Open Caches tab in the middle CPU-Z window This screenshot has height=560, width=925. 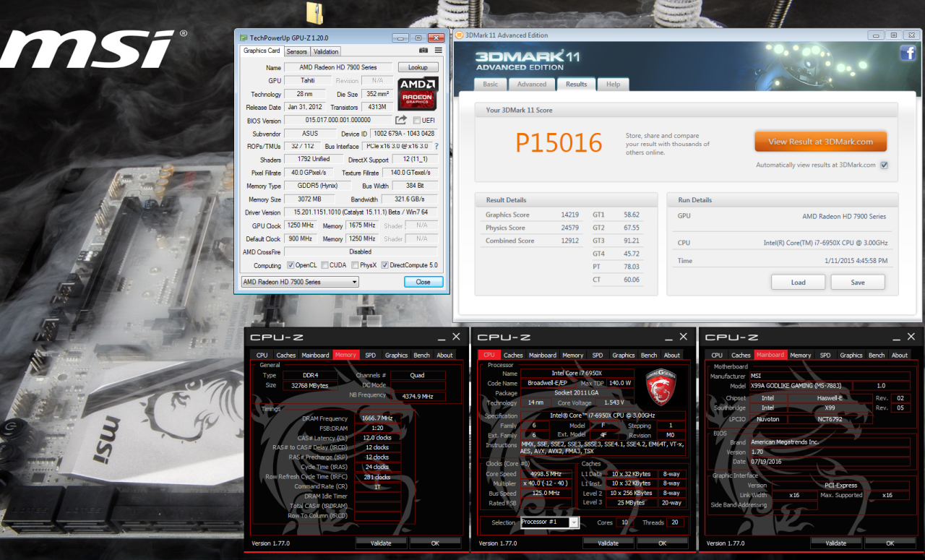(x=513, y=355)
